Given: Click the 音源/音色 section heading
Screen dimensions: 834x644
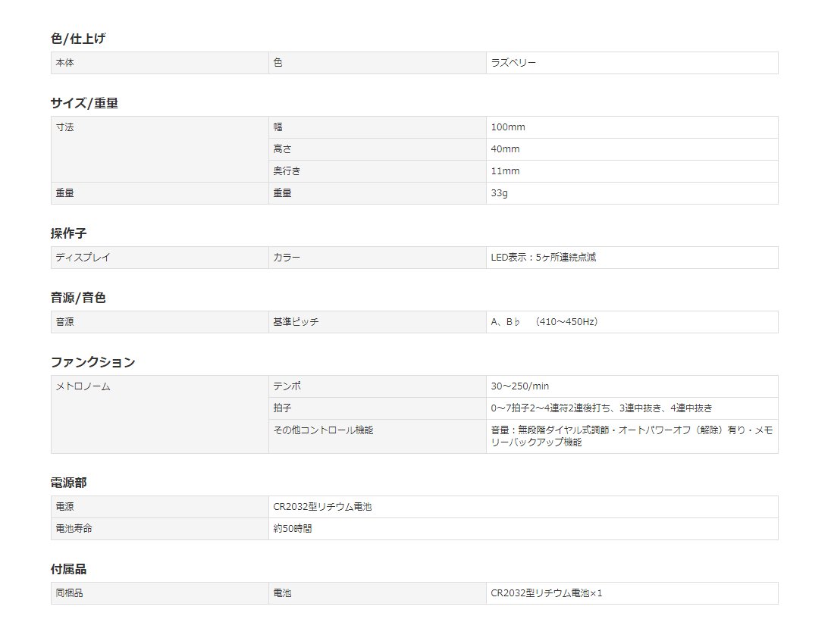Looking at the screenshot, I should [x=78, y=298].
